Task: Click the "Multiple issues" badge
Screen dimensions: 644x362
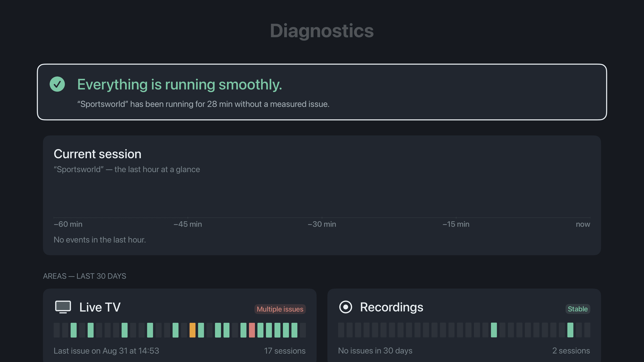Action: click(280, 309)
